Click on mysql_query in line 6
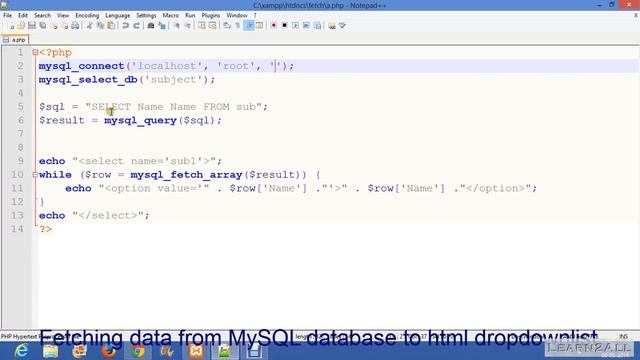 click(140, 120)
